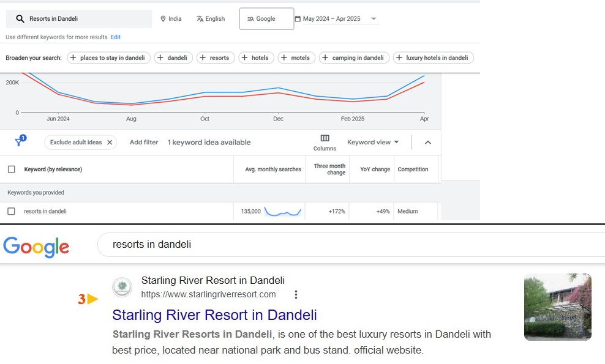Viewport: 605px width, 364px height.
Task: Click the filter funnel icon with badge
Action: 20,142
